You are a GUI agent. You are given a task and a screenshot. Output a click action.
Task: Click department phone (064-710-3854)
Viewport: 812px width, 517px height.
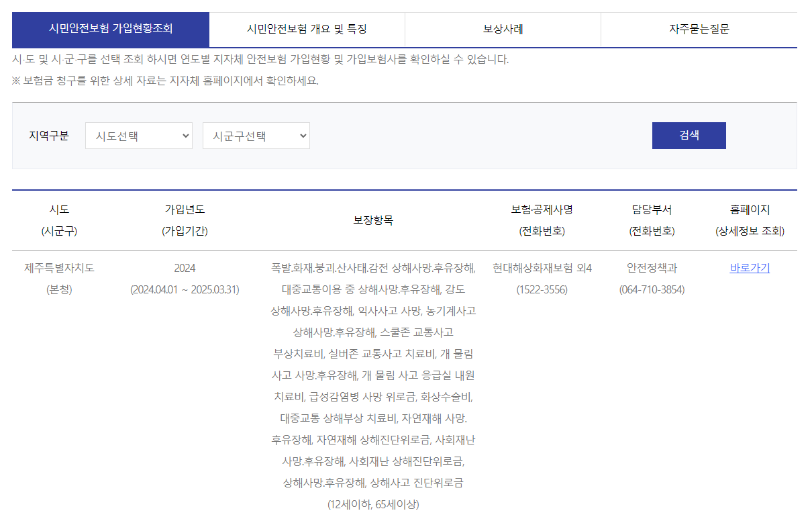click(x=652, y=289)
